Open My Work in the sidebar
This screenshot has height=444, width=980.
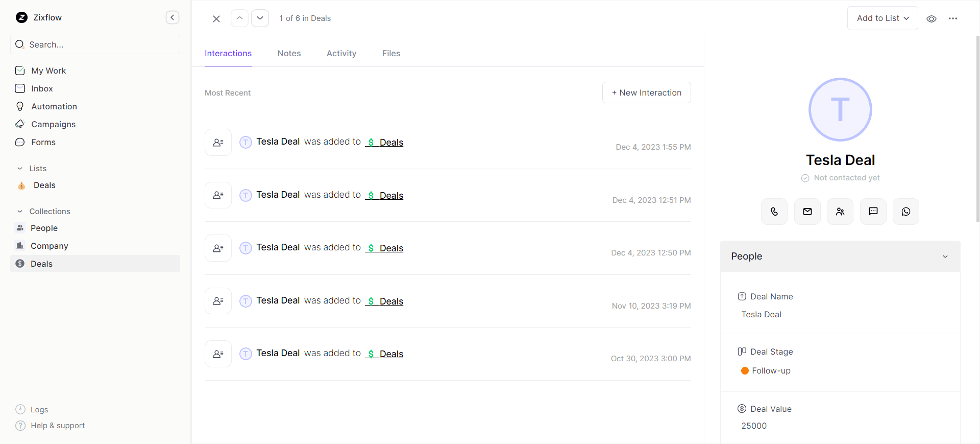tap(48, 71)
